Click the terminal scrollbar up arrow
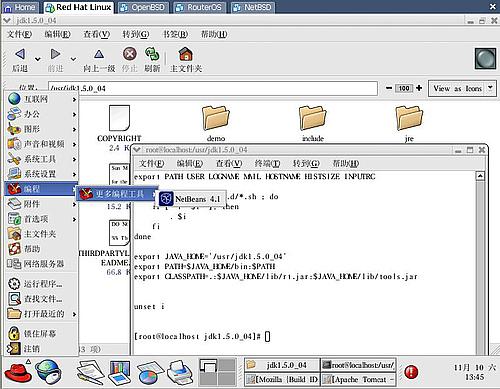The height and width of the screenshot is (389, 500). pyautogui.click(x=480, y=176)
